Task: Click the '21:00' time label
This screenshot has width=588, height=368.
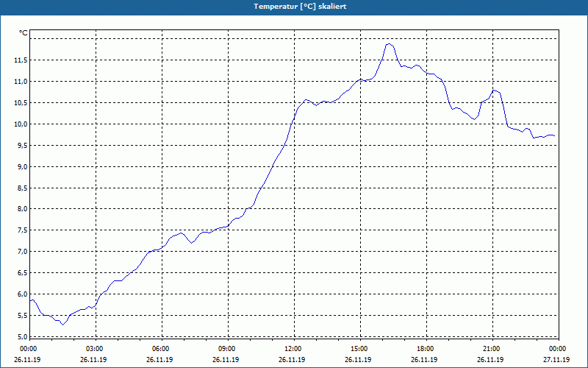Action: click(491, 349)
